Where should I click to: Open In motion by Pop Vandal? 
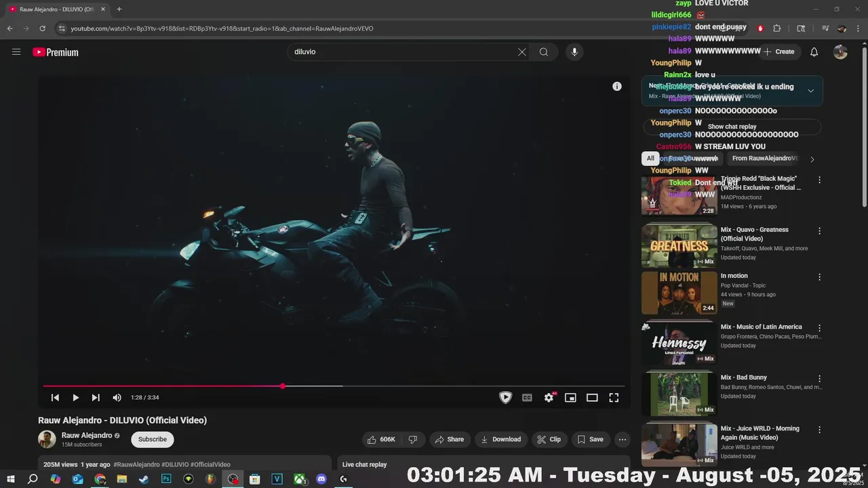tap(734, 276)
